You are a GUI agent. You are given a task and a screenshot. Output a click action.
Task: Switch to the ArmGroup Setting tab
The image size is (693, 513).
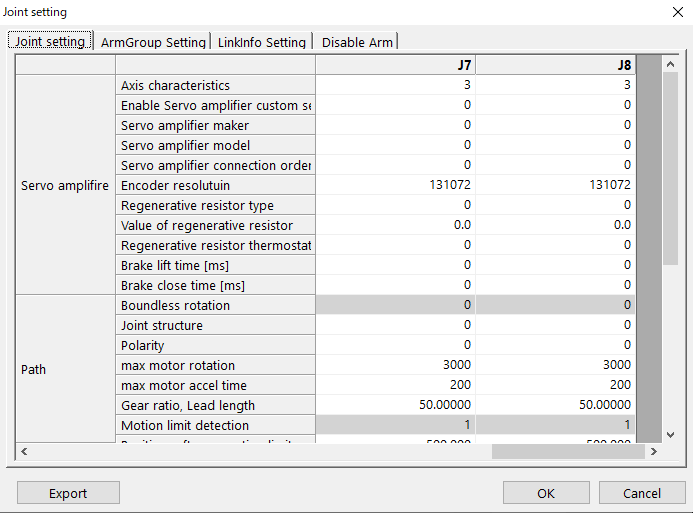[153, 42]
